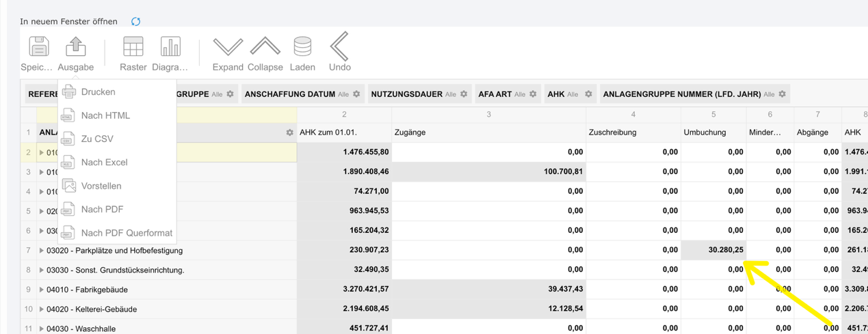Click the cell with value 39.437,43
The width and height of the screenshot is (868, 334).
[x=488, y=290]
